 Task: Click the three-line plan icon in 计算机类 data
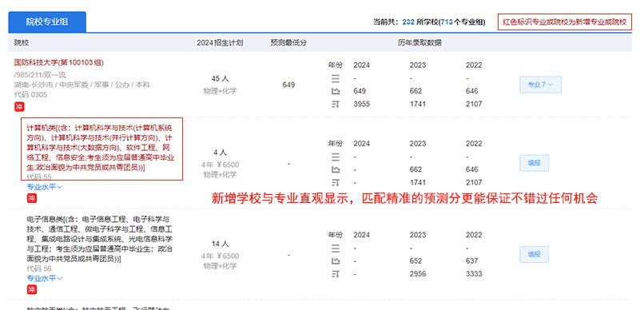click(336, 157)
